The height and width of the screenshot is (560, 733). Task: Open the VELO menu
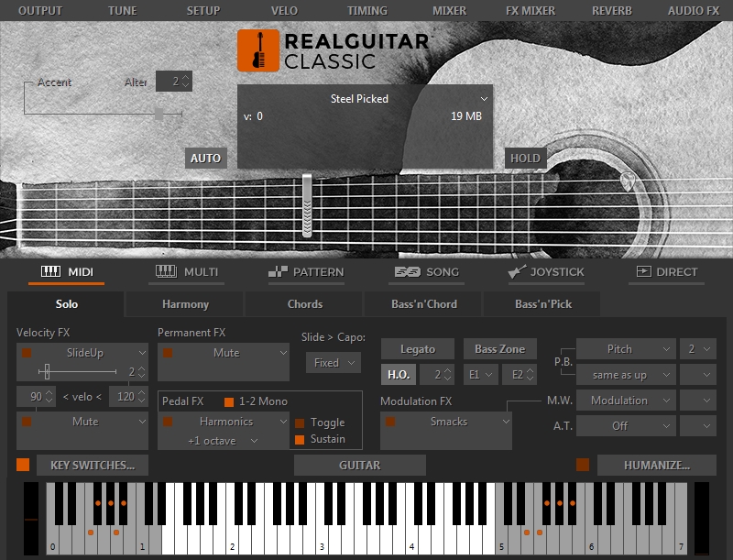coord(284,10)
